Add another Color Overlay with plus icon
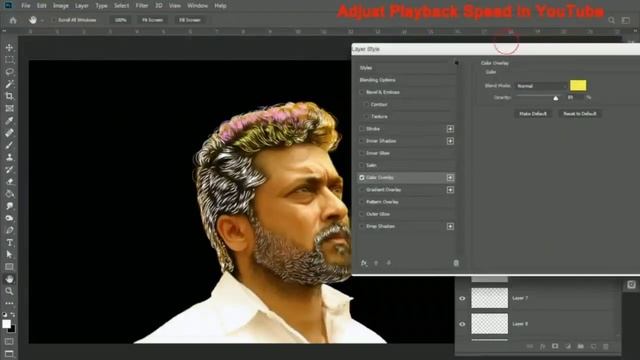The height and width of the screenshot is (360, 640). pos(450,178)
